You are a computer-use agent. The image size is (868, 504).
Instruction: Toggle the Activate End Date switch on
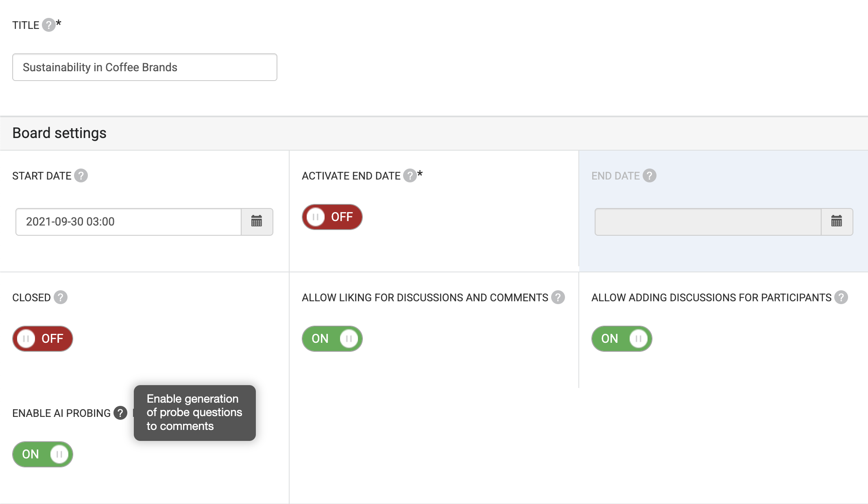pyautogui.click(x=332, y=217)
